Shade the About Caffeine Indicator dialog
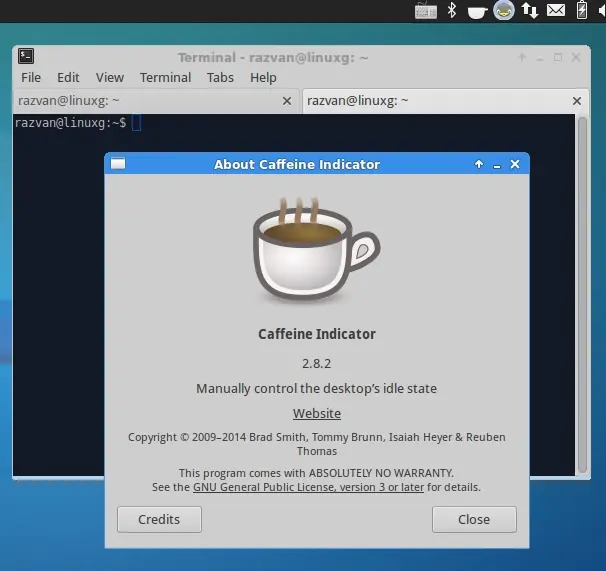Screen dimensions: 606x571 (478, 164)
